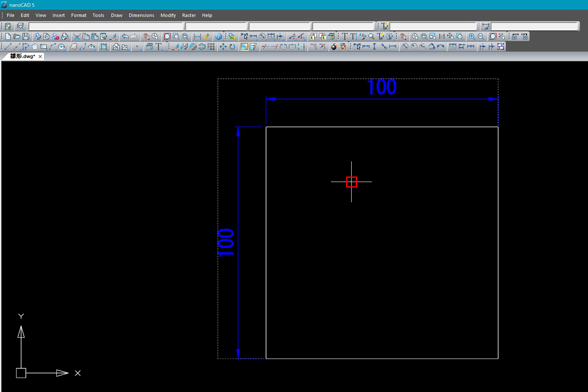Screen dimensions: 588x392
Task: Open the Modify menu
Action: click(x=168, y=15)
